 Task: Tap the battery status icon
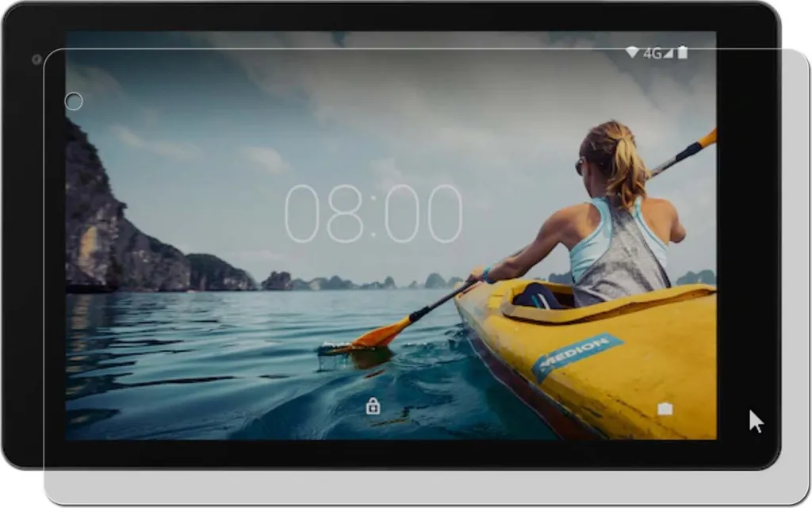[x=683, y=52]
